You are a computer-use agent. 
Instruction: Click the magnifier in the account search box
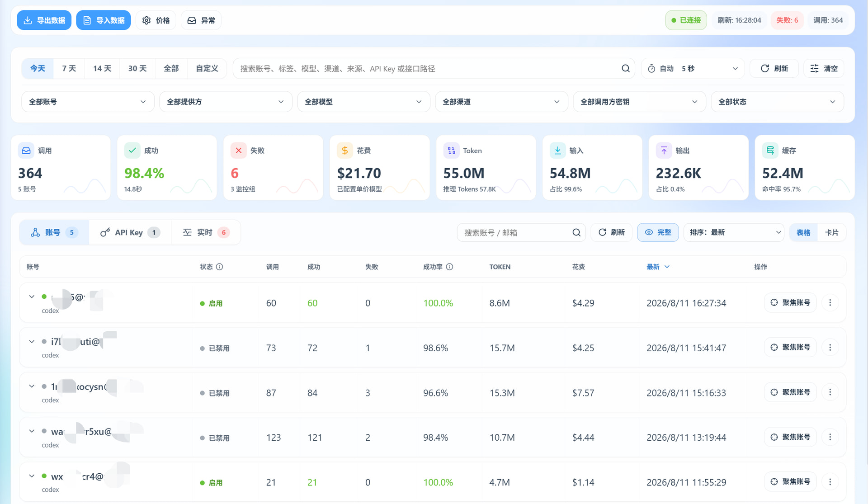tap(576, 232)
